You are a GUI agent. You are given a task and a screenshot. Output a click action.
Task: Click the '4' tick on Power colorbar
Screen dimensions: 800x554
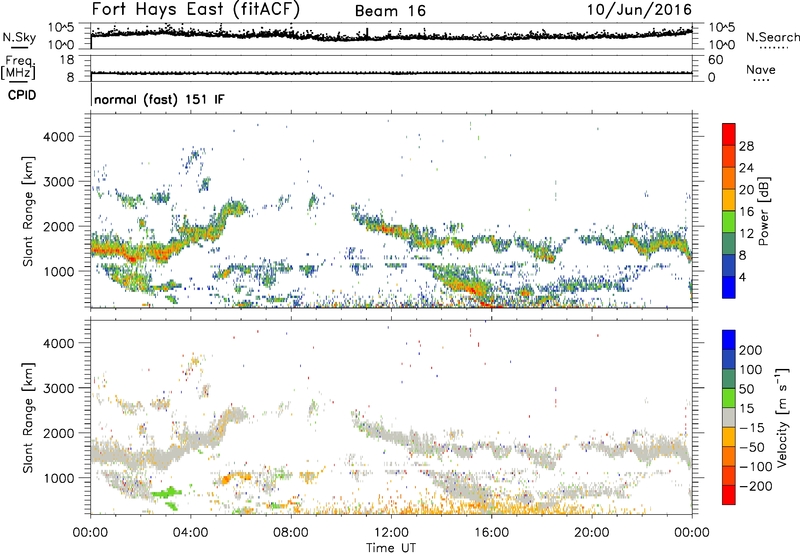[x=742, y=277]
